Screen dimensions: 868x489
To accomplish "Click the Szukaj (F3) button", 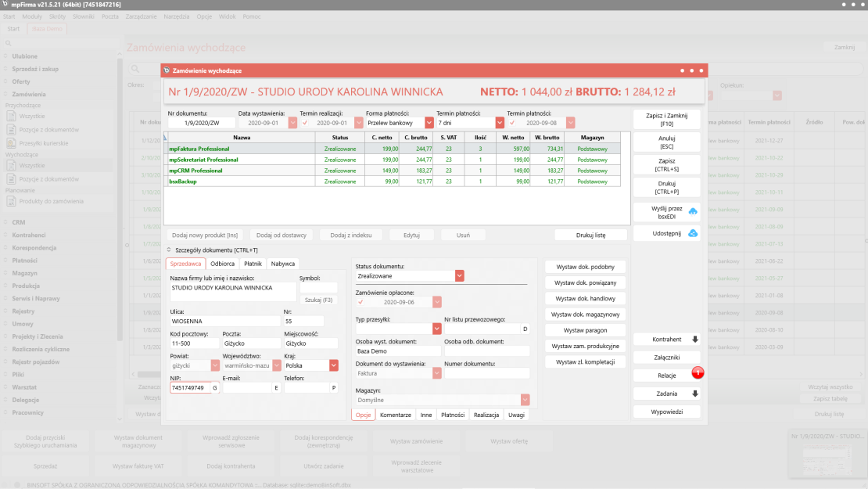I will point(318,300).
